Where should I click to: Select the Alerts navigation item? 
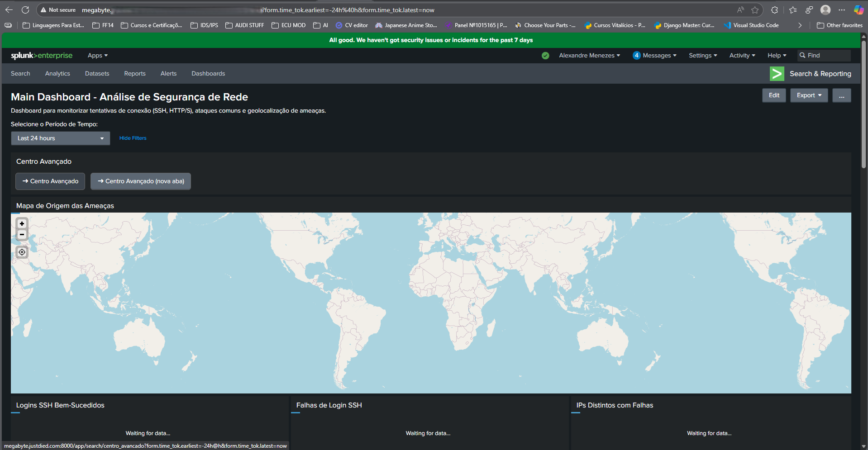coord(168,73)
